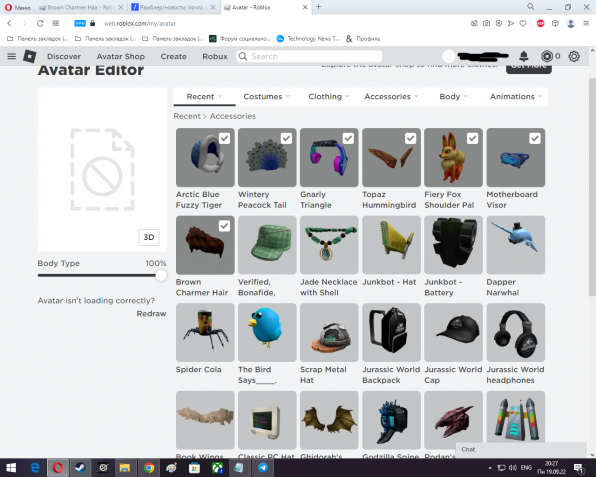Open the Robux balance icon
Image resolution: width=596 pixels, height=477 pixels.
[547, 56]
